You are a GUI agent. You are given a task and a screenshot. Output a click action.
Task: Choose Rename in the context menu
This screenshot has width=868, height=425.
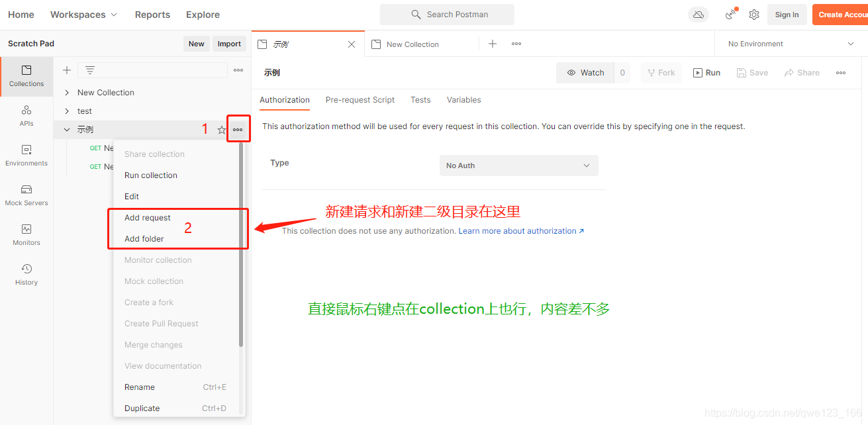(x=176, y=387)
